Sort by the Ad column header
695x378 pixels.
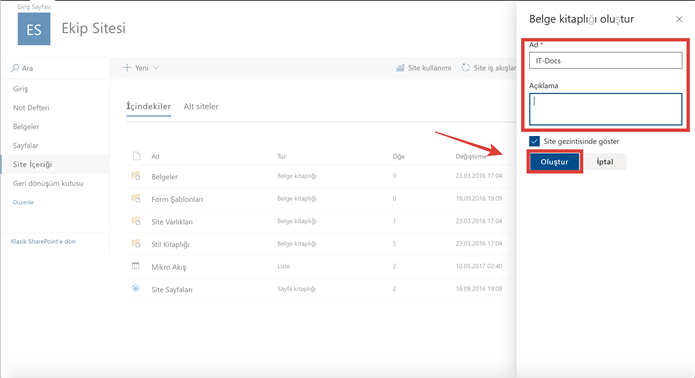(155, 156)
